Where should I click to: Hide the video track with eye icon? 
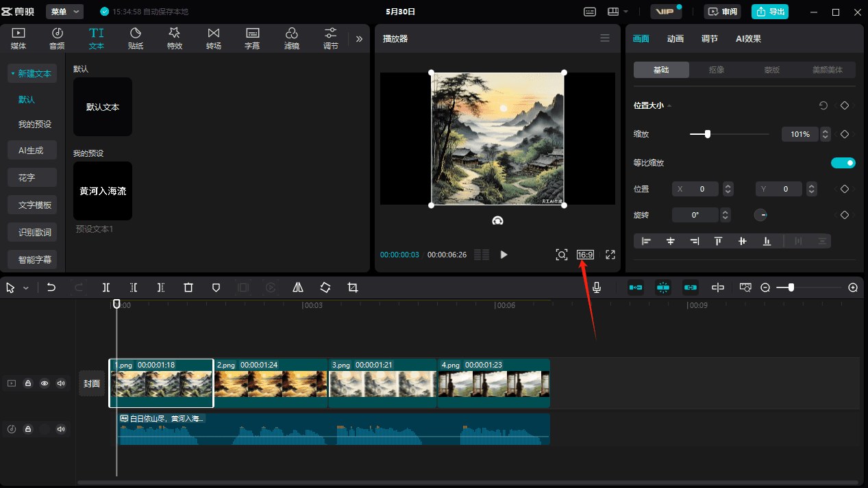[x=45, y=383]
